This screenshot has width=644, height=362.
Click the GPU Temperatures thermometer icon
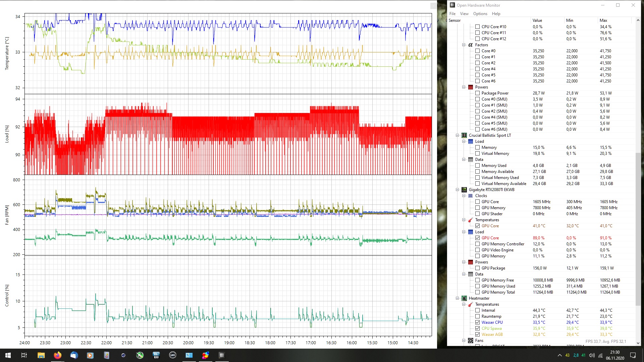[471, 220]
